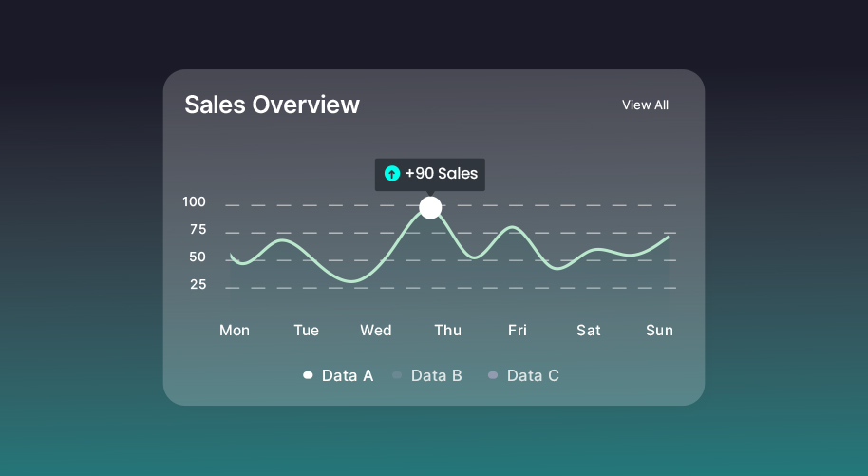Click the Sales Overview heading

click(x=272, y=105)
